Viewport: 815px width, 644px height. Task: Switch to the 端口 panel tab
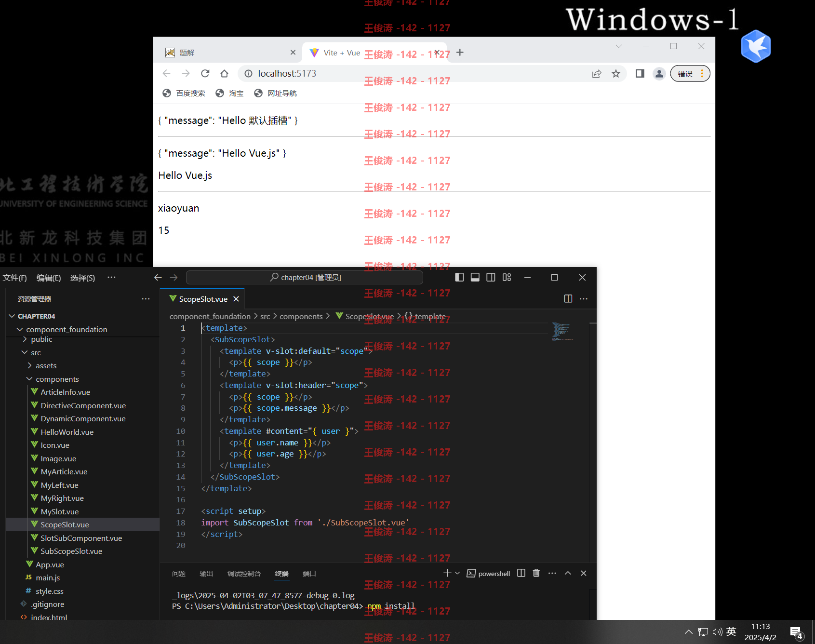[309, 574]
